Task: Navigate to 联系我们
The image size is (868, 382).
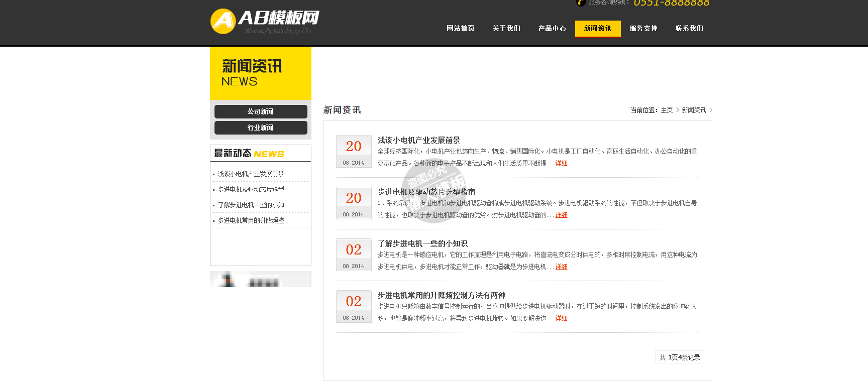Action: coord(689,29)
